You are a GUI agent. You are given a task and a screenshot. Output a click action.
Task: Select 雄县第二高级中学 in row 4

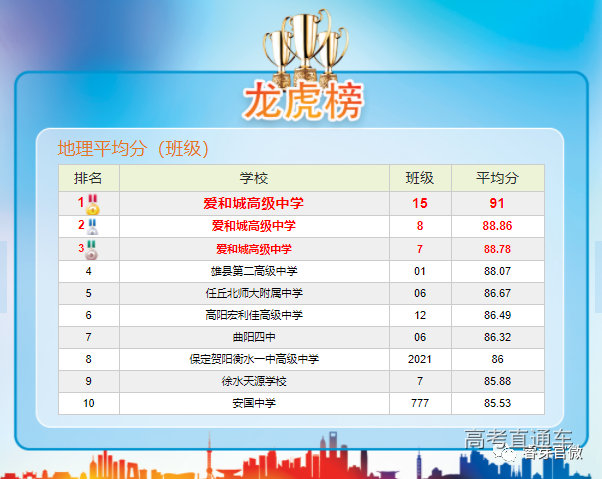click(254, 271)
